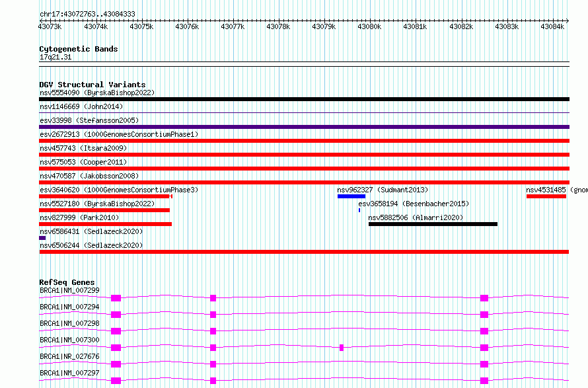Select the red esv2672913 variant bar
This screenshot has width=588, height=388.
click(x=304, y=141)
